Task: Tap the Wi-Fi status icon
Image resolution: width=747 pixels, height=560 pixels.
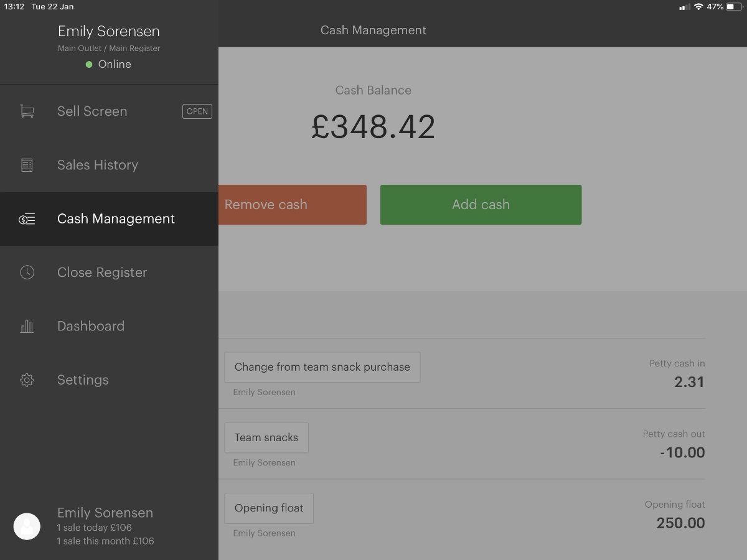Action: click(x=698, y=7)
